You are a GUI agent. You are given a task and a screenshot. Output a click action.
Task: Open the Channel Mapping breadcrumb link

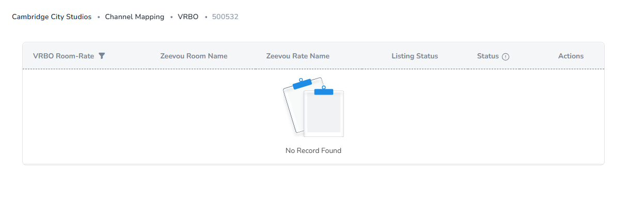coord(135,17)
